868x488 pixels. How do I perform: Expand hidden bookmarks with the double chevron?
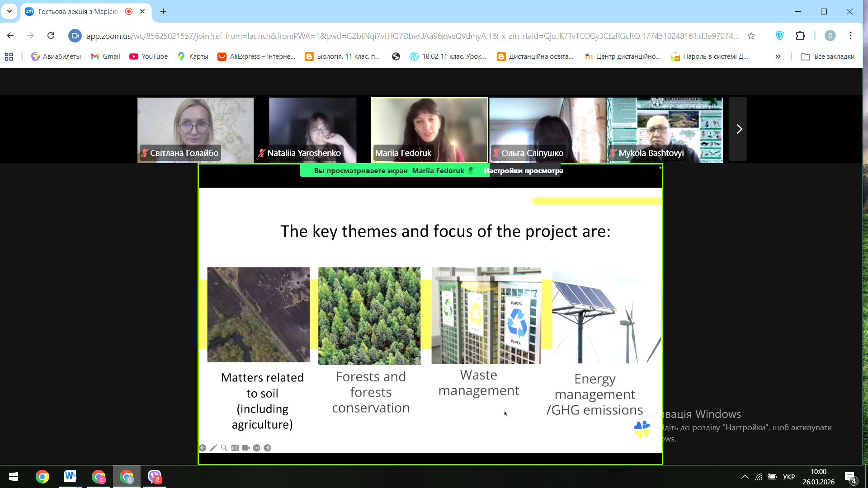coord(778,56)
